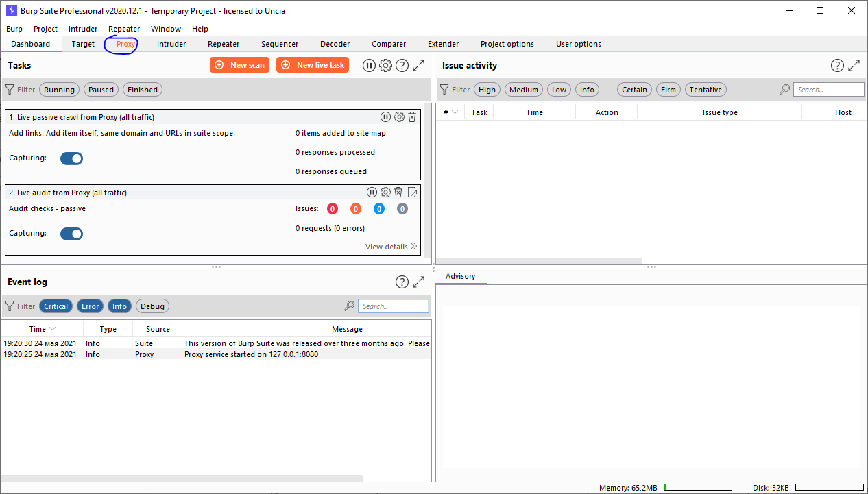Open the Window menu
The width and height of the screenshot is (868, 494).
tap(166, 29)
